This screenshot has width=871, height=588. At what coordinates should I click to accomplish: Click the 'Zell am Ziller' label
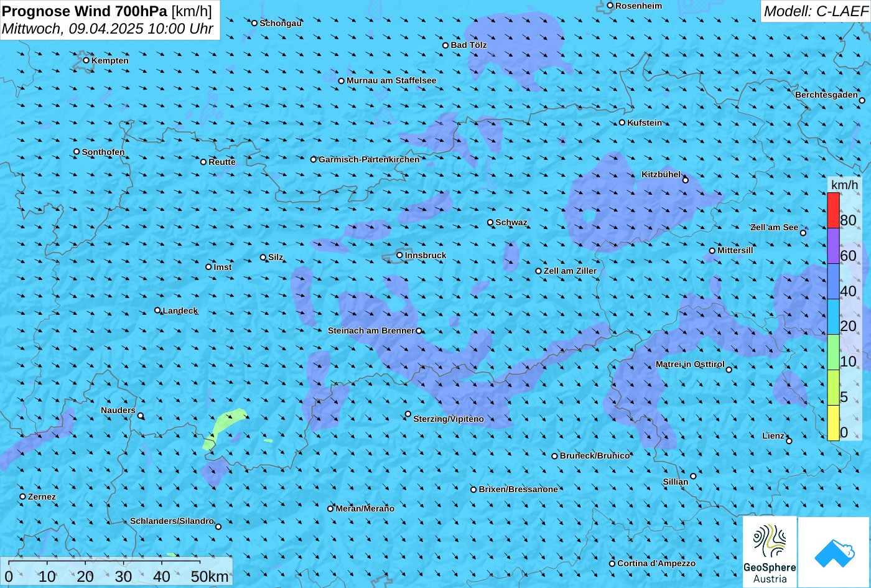pyautogui.click(x=571, y=271)
